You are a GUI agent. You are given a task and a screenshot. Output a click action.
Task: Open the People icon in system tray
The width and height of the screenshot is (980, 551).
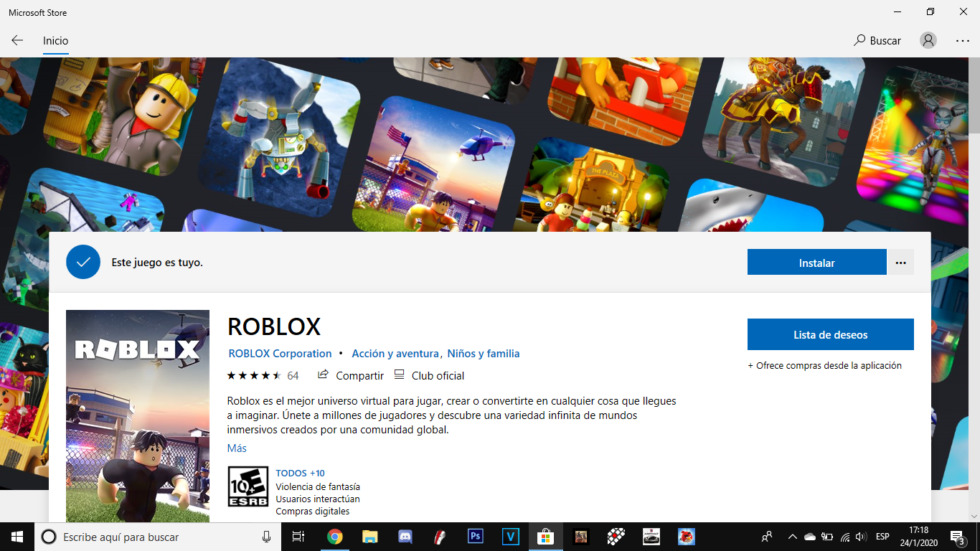click(767, 537)
